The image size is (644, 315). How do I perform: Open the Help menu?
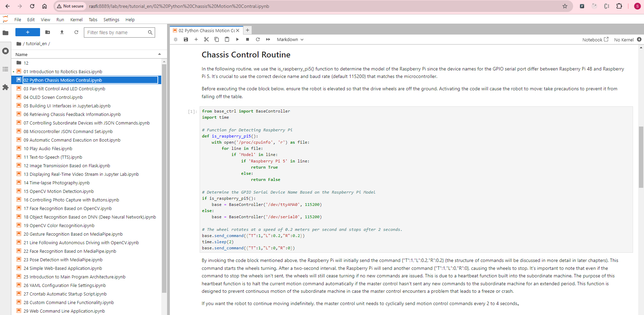tap(130, 19)
